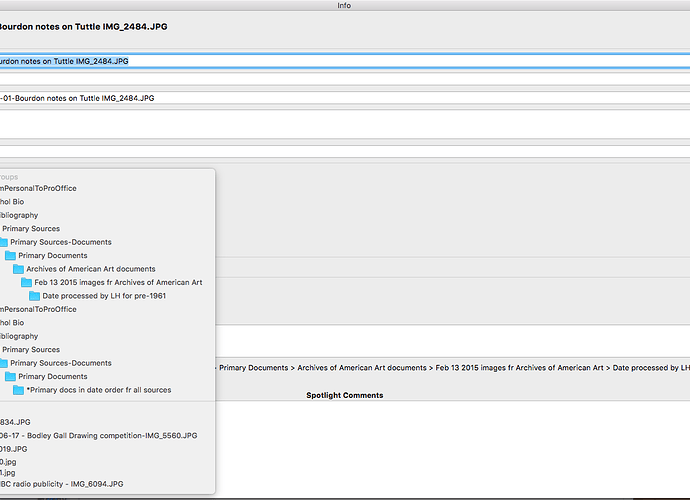The image size is (690, 500).
Task: Select the "0.jpg" file entry
Action: 8,462
